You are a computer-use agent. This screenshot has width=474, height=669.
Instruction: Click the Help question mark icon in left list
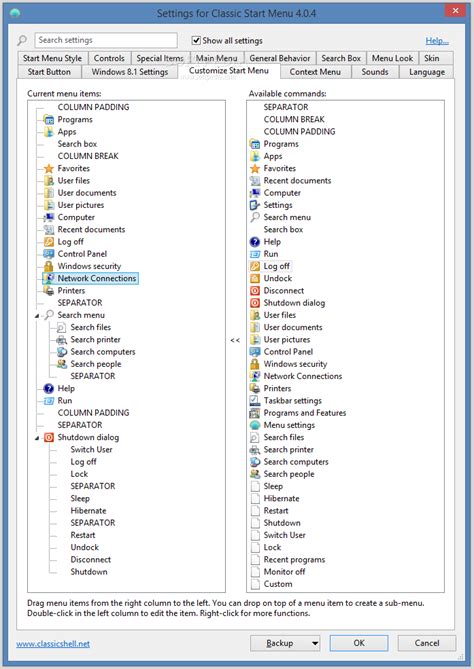(49, 389)
